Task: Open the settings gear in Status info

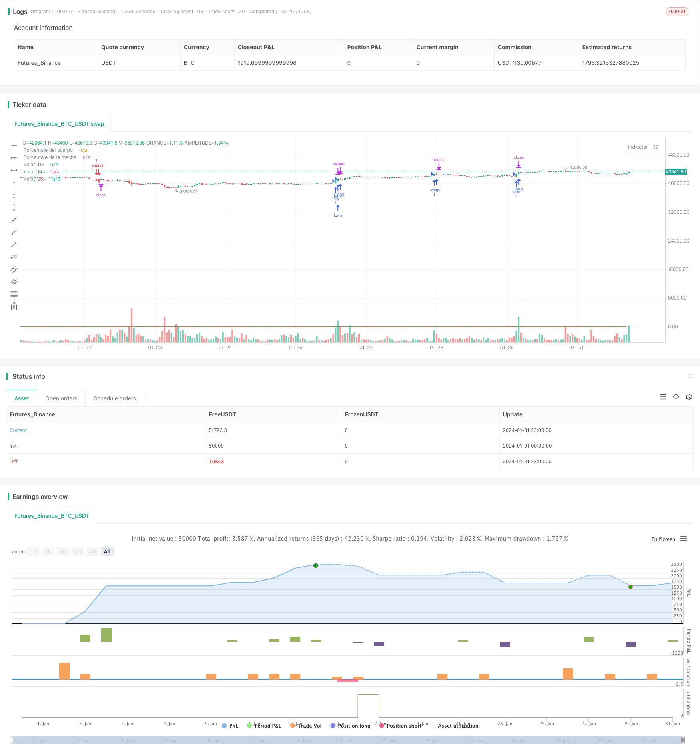Action: point(688,397)
